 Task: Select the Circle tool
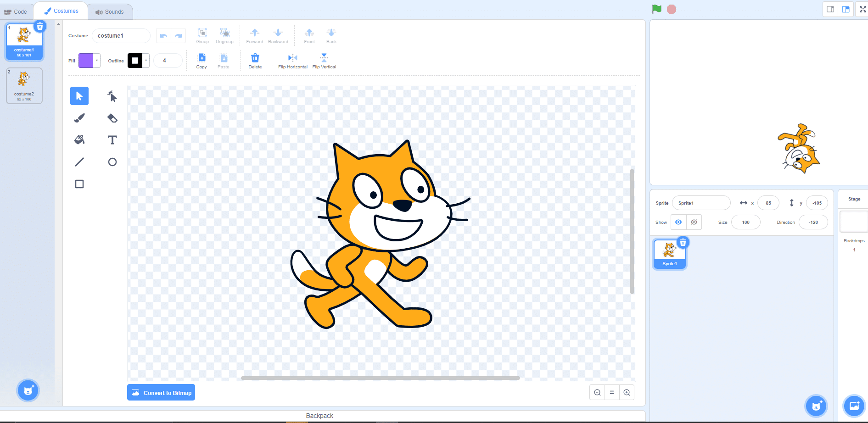112,162
